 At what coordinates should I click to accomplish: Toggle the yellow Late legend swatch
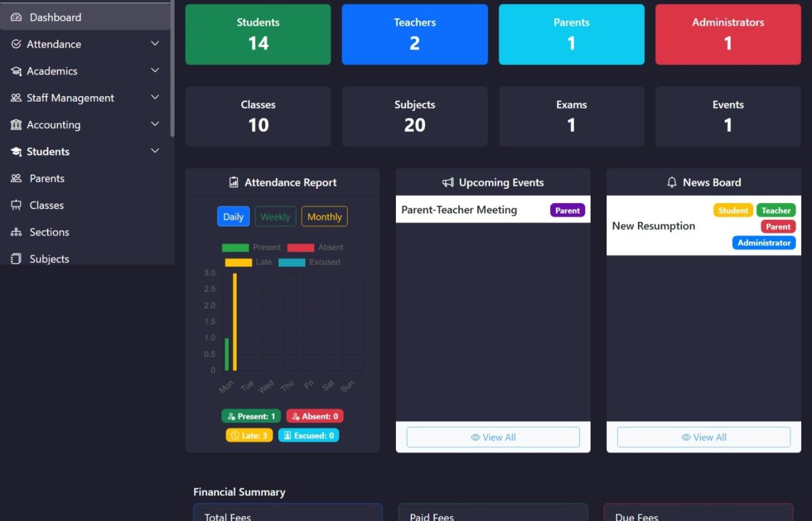(x=238, y=263)
